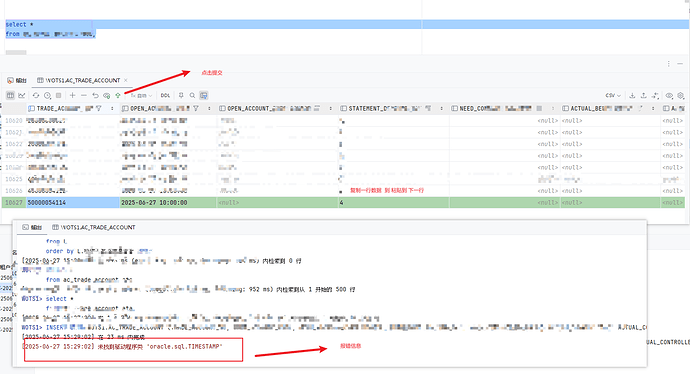This screenshot has width=690, height=374.
Task: Revert selected changes icon
Action: tap(95, 95)
